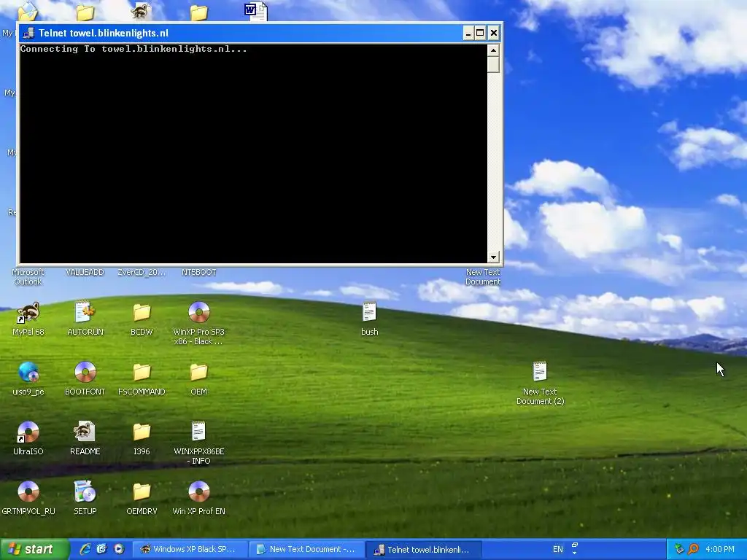Click the Telnet scrollbar down arrow
This screenshot has height=560, width=747.
tap(493, 257)
